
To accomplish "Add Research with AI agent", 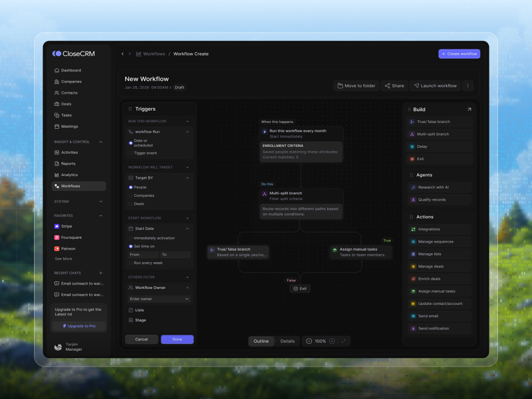I will [439, 187].
